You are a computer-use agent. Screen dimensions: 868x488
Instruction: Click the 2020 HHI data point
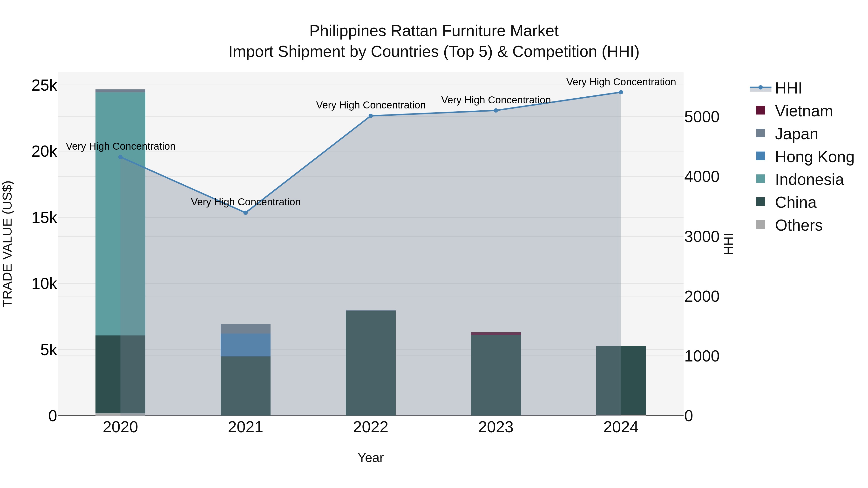[121, 157]
